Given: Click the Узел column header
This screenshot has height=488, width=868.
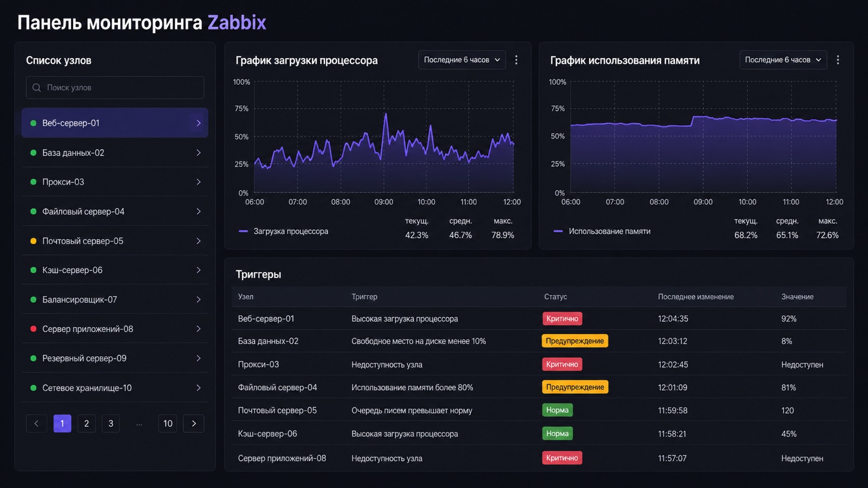Looking at the screenshot, I should tap(246, 297).
